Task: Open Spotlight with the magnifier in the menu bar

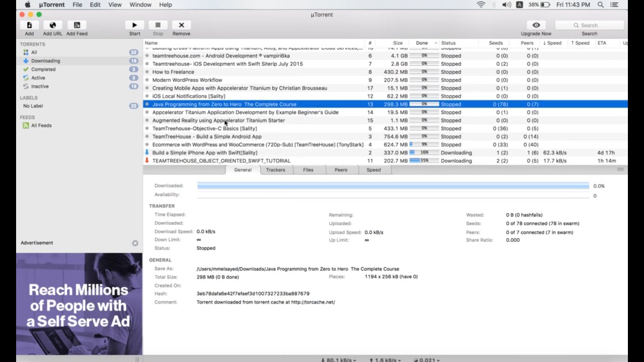Action: click(x=601, y=5)
